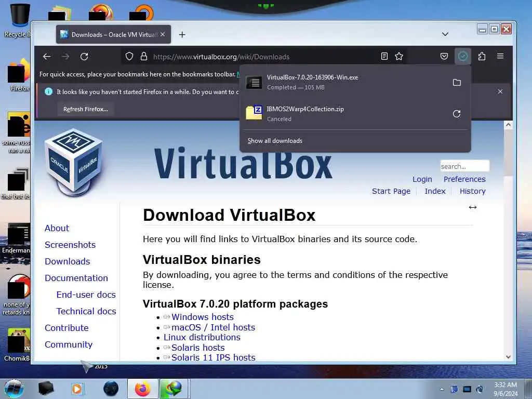Open the History link
The width and height of the screenshot is (532, 399).
[x=473, y=191]
